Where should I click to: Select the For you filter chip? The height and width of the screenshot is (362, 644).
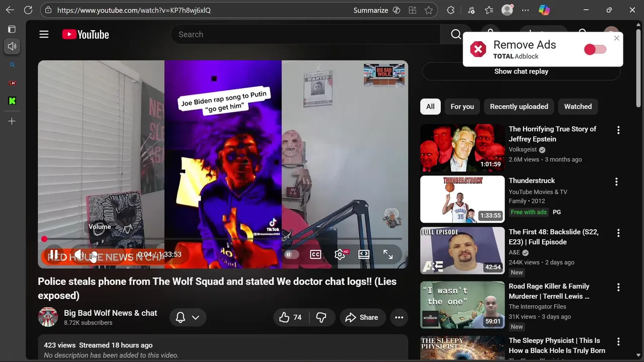tap(462, 107)
